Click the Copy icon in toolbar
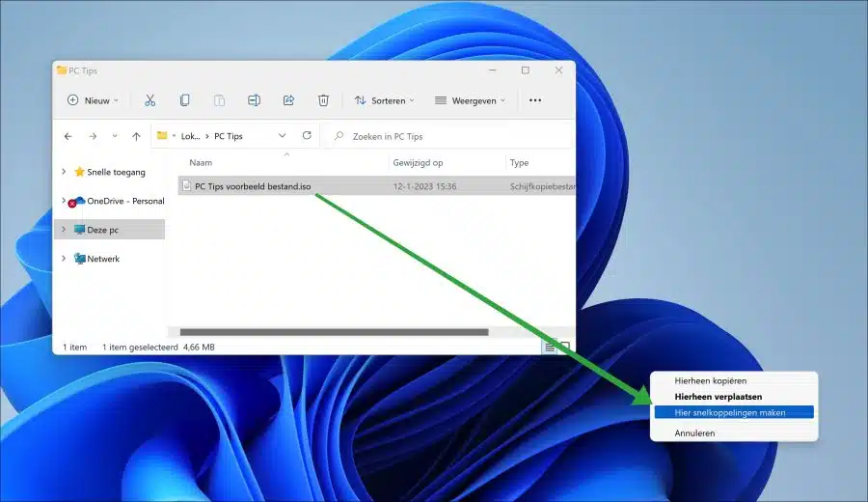Image resolution: width=868 pixels, height=502 pixels. click(184, 100)
